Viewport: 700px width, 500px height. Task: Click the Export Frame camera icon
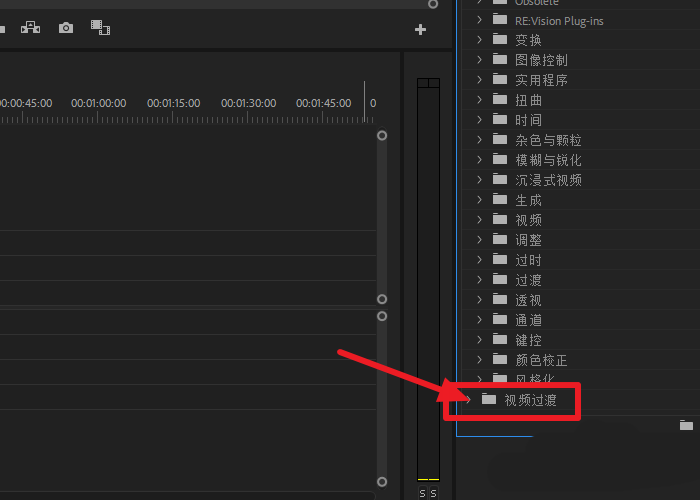(66, 28)
